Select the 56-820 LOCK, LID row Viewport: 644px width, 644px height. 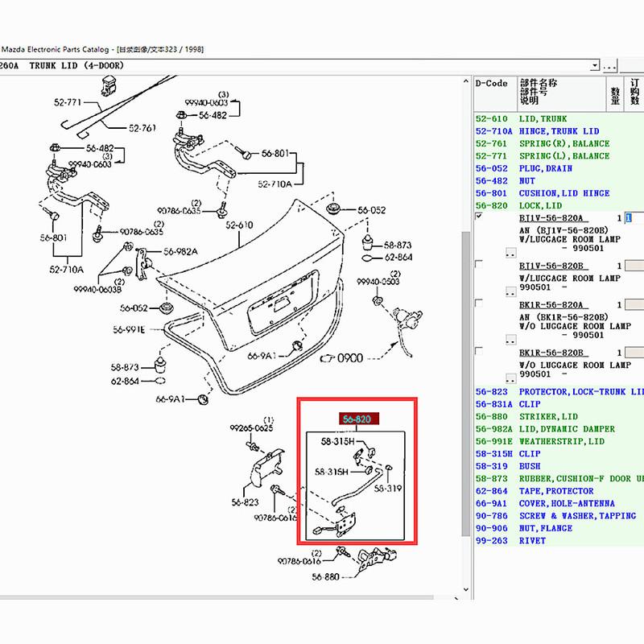(x=559, y=205)
